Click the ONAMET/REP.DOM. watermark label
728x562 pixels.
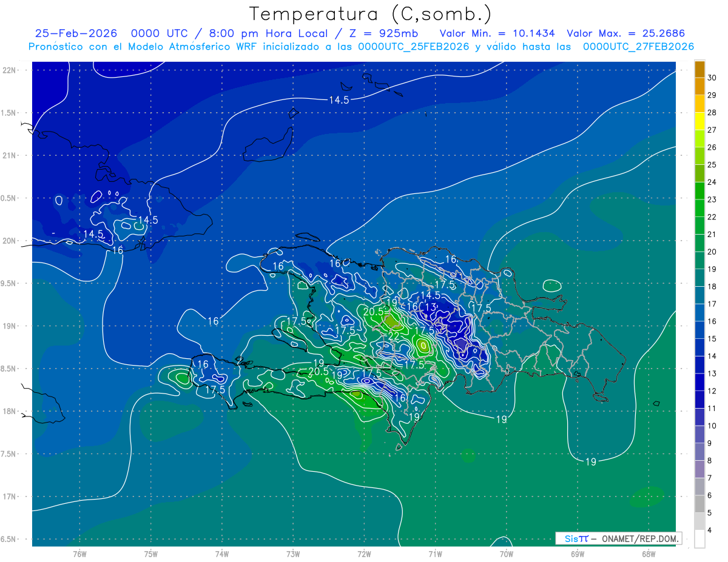639,538
